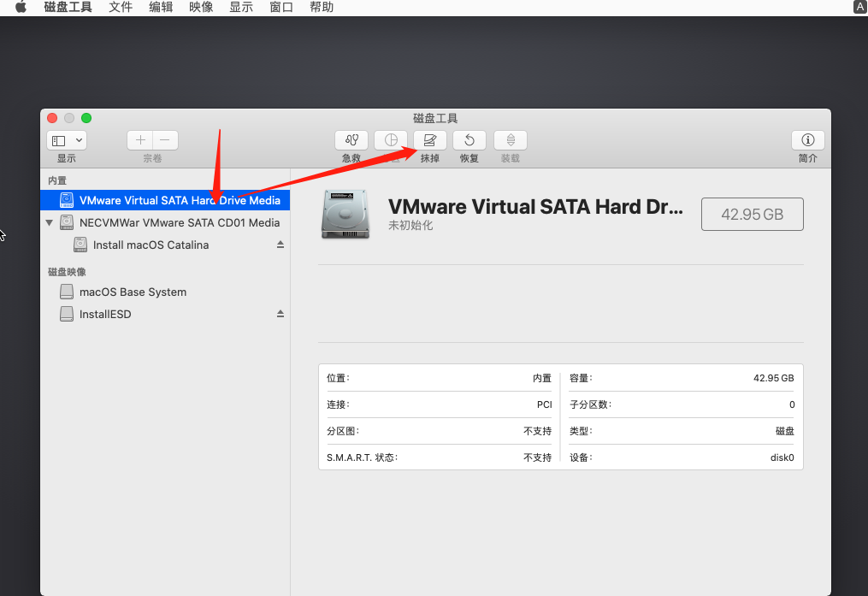This screenshot has height=596, width=868.
Task: Click the 位置 内置 value
Action: pyautogui.click(x=542, y=378)
